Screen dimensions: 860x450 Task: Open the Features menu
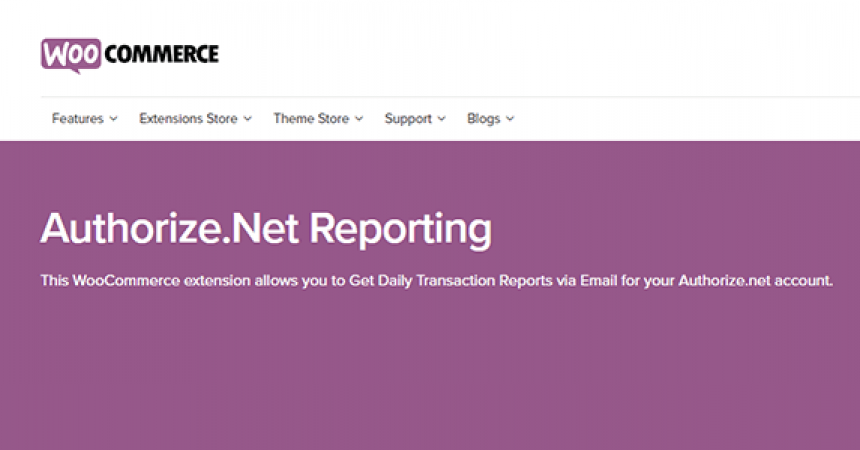pos(78,119)
